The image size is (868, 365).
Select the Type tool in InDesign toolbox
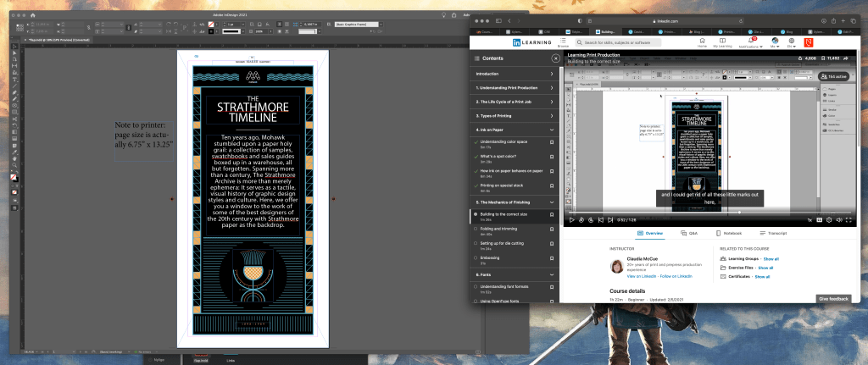point(15,79)
